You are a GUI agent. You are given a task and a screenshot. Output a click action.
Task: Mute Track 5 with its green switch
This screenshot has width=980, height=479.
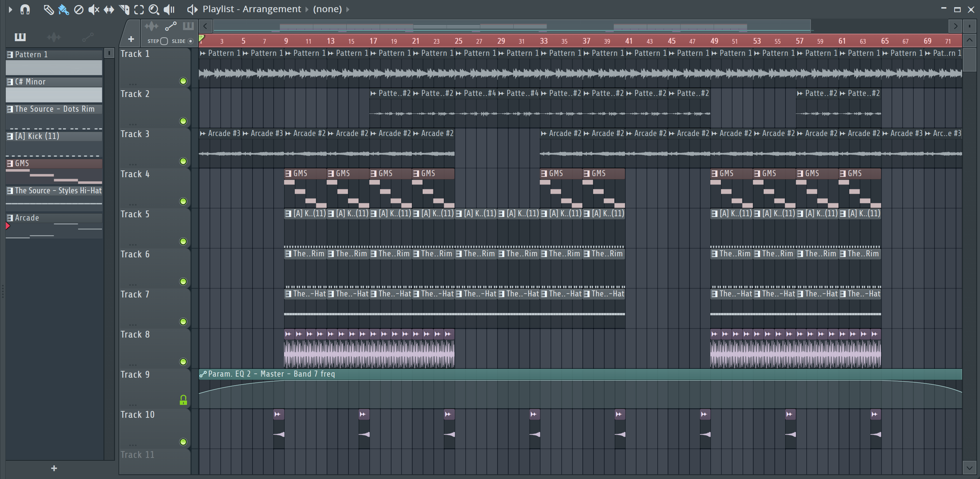point(183,241)
